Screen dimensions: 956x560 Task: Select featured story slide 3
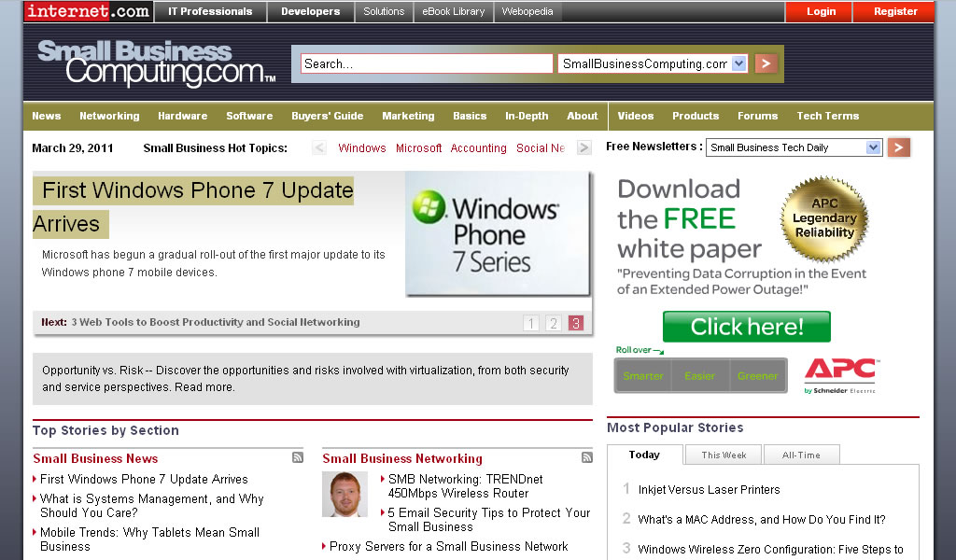click(x=576, y=323)
